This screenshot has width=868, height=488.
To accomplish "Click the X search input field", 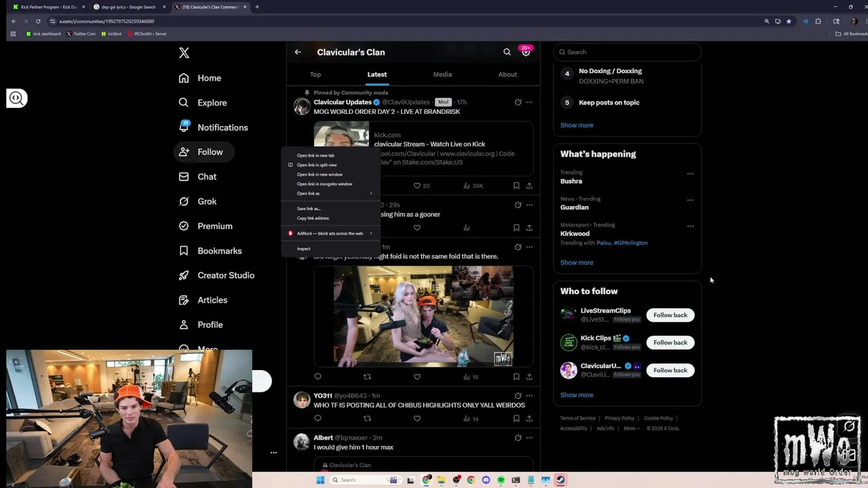I will click(627, 52).
